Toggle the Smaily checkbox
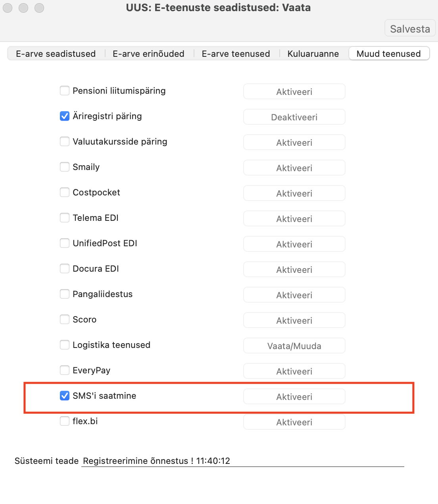Viewport: 438px width, 504px height. pos(65,167)
